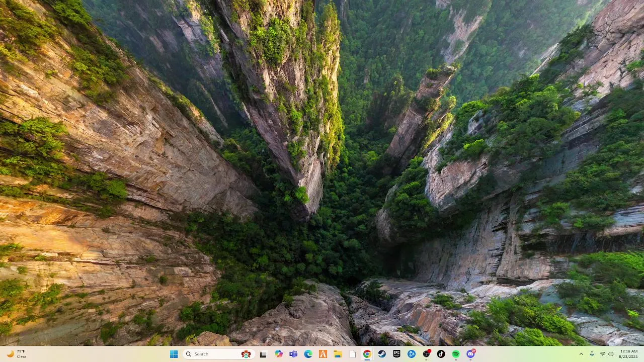Open the clock showing 12:16 AM

click(628, 354)
